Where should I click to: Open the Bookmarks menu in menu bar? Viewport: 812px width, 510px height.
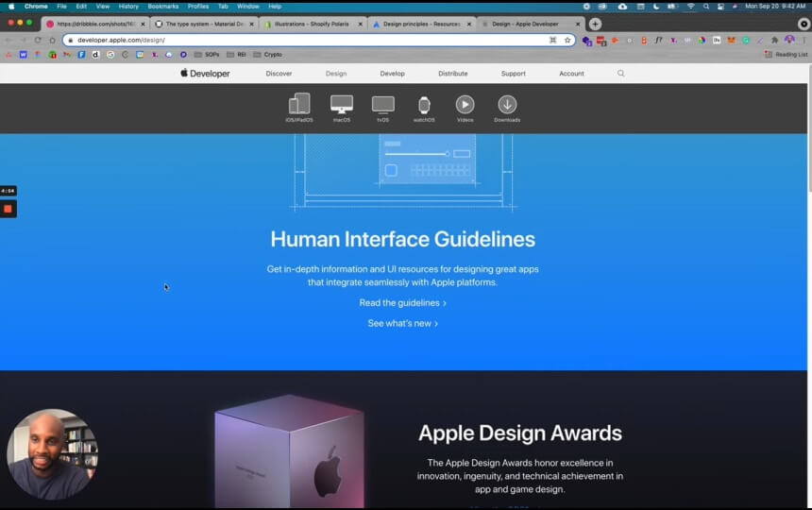163,7
